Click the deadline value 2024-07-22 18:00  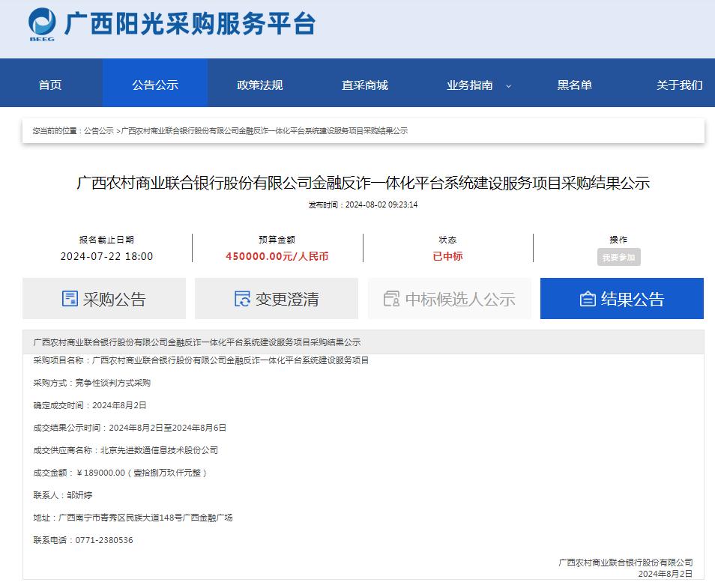(106, 256)
